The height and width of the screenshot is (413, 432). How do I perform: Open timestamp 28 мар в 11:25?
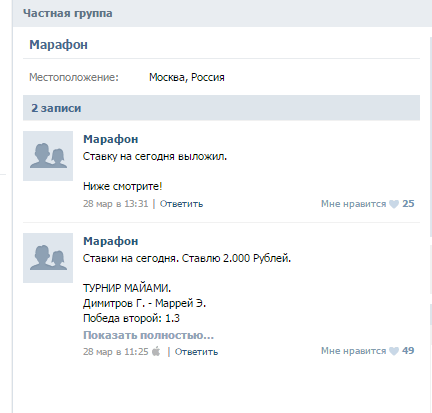[x=115, y=352]
